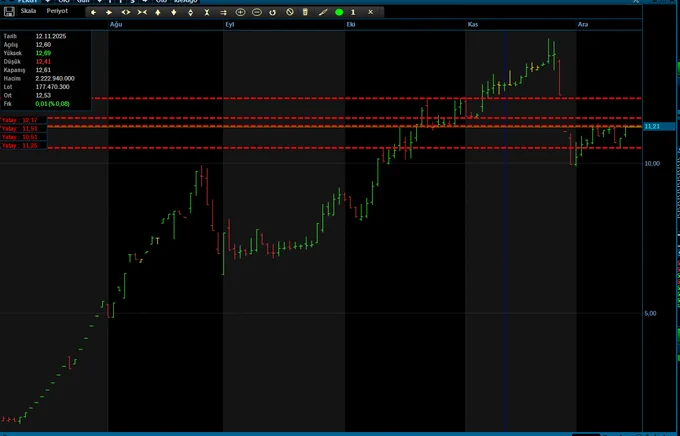
Task: Click the Hacim value 2.222.940.000
Action: (55, 79)
